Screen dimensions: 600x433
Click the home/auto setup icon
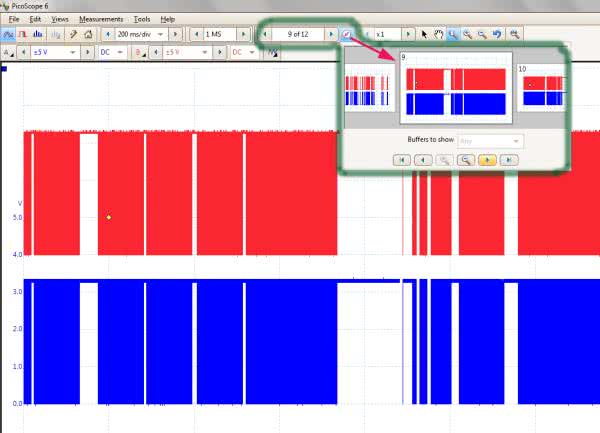pos(88,33)
